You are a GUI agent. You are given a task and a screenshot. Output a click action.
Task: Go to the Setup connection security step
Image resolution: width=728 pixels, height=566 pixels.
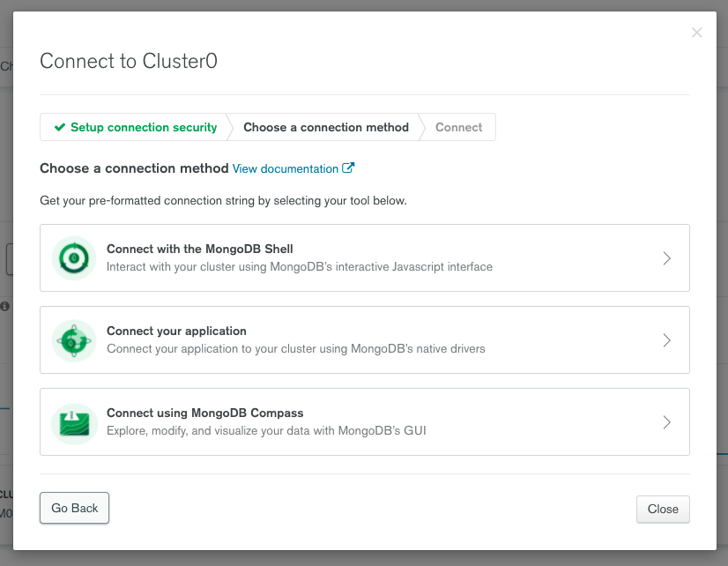click(x=143, y=128)
